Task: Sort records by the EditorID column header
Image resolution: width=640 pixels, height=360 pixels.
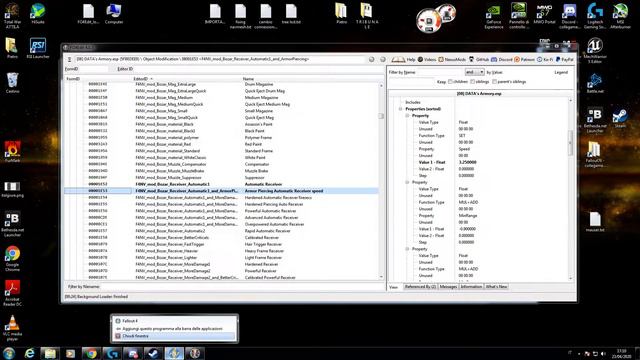Action: (x=187, y=78)
